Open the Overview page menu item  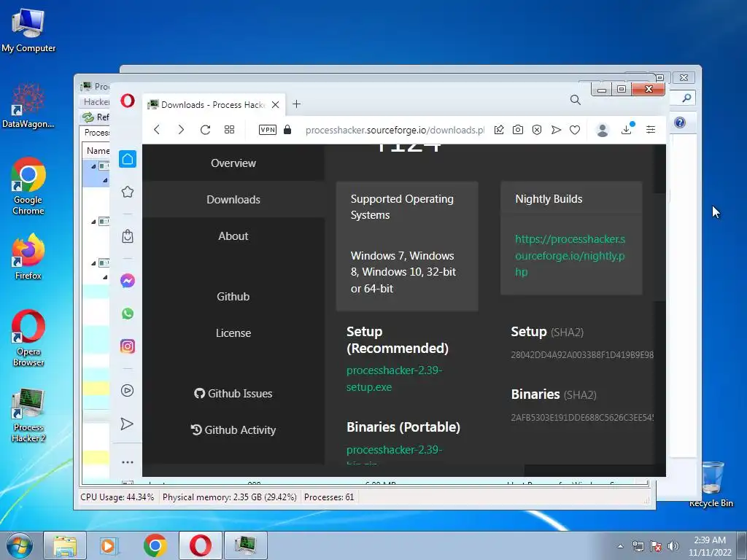pyautogui.click(x=233, y=163)
